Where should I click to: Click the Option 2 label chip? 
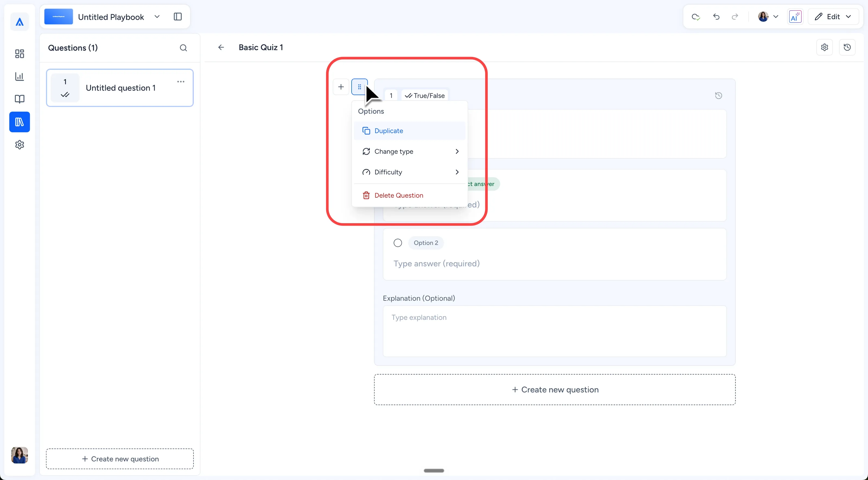pyautogui.click(x=426, y=243)
